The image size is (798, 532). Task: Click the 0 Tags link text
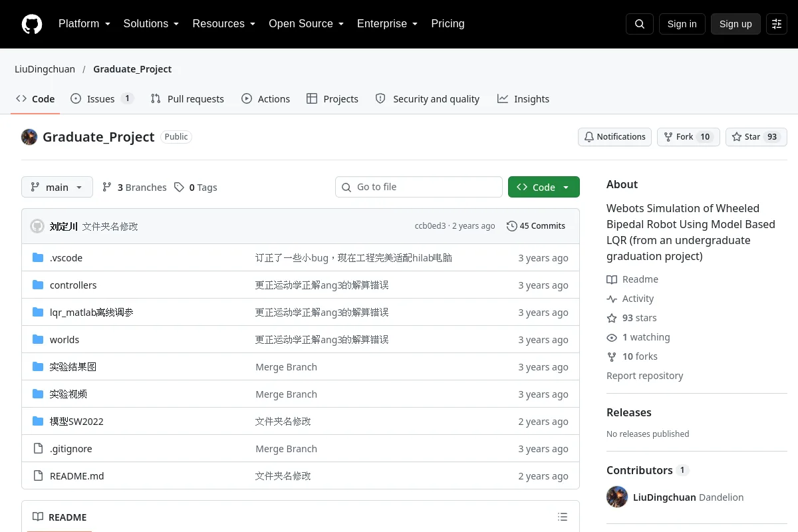tap(203, 188)
